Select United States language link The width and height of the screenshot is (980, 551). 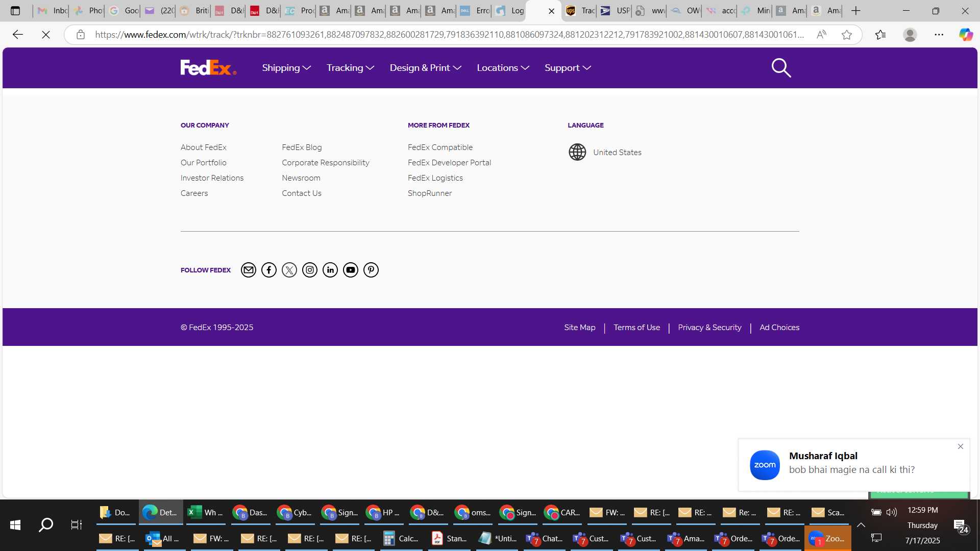click(617, 153)
